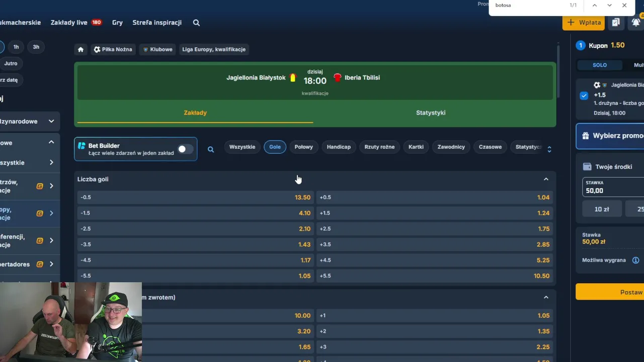644x362 pixels.
Task: Select the +5.5 goals odds 10.50
Action: [x=435, y=276]
